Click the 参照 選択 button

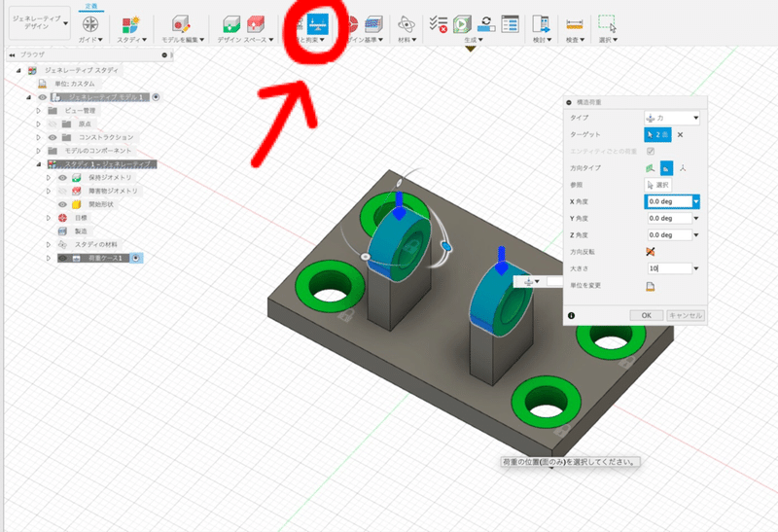658,185
